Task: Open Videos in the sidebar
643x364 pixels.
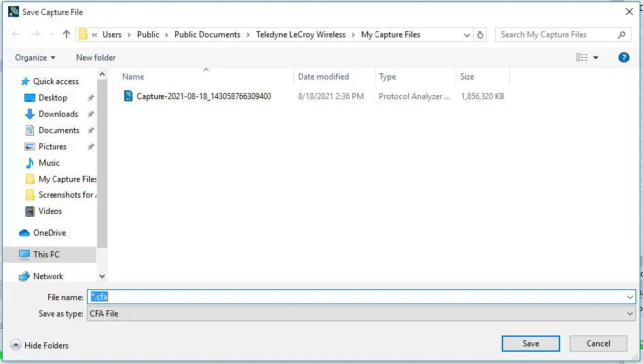Action: (x=50, y=211)
